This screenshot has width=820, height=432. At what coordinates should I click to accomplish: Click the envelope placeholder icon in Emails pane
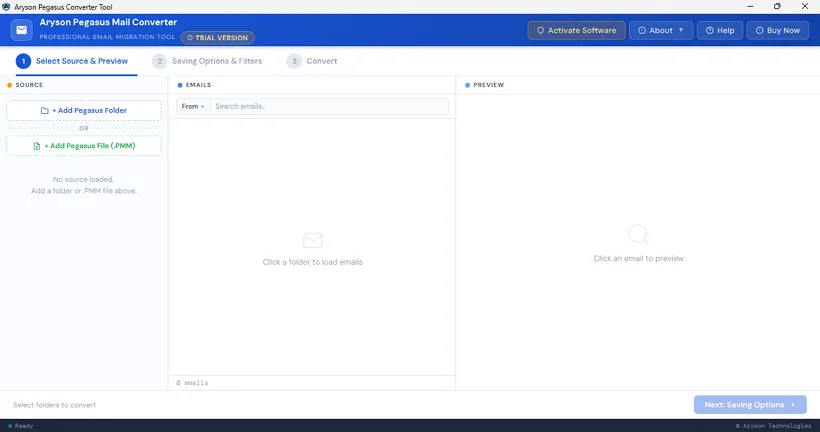pos(312,240)
